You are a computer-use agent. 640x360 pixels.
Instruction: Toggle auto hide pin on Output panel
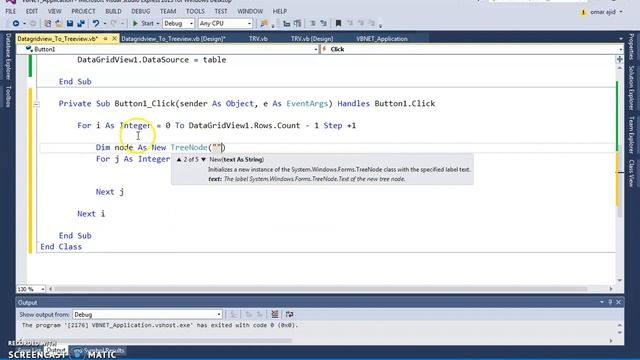pos(610,302)
